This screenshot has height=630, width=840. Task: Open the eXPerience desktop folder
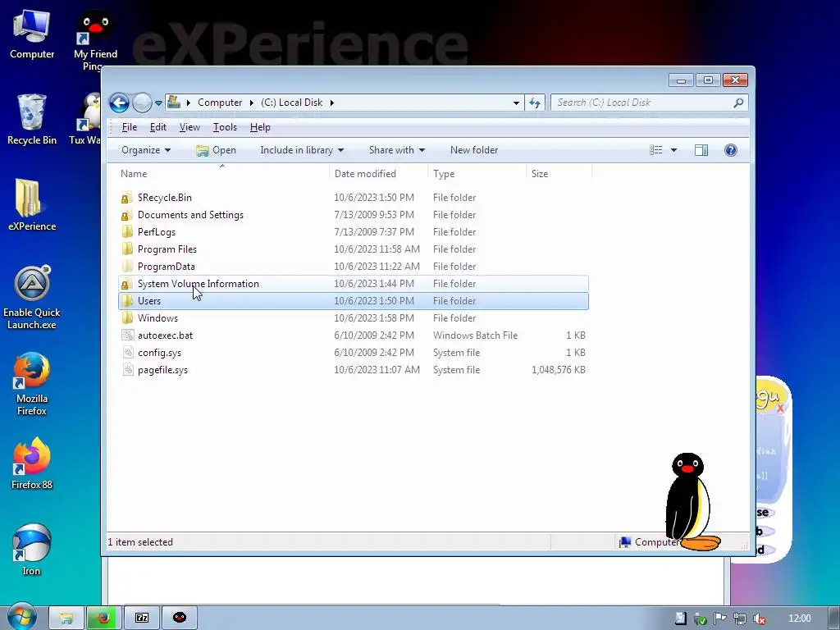coord(32,205)
